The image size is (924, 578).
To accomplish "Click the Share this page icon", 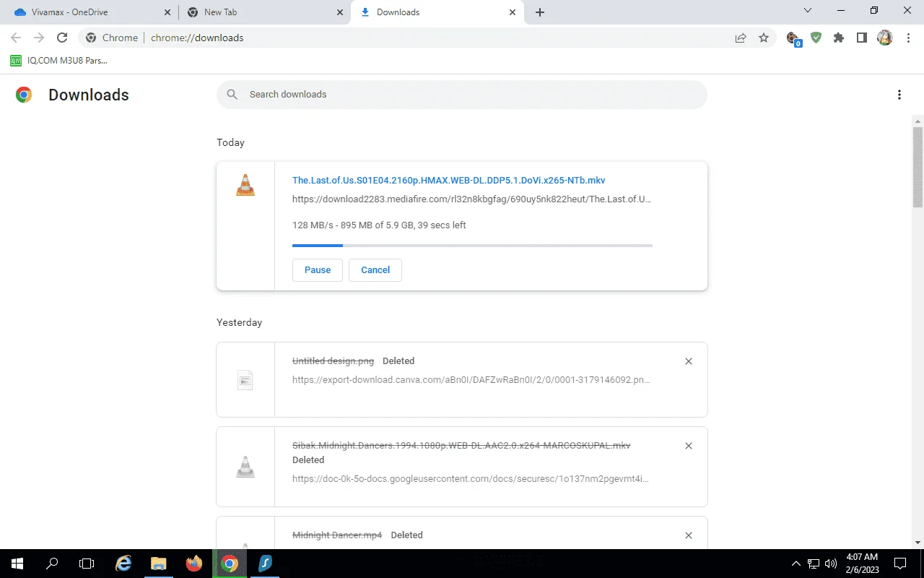I will click(x=741, y=38).
